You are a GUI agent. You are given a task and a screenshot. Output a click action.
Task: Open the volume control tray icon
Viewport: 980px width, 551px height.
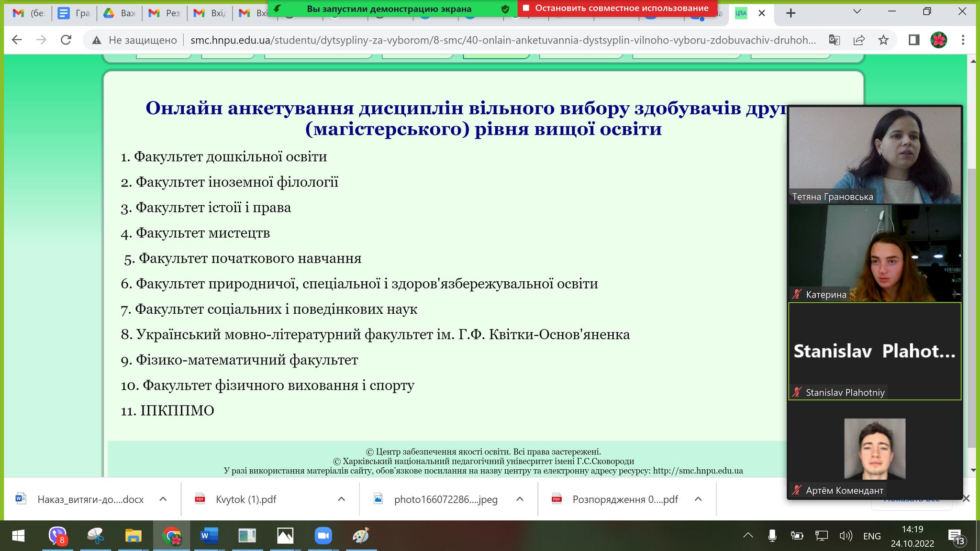tap(846, 536)
